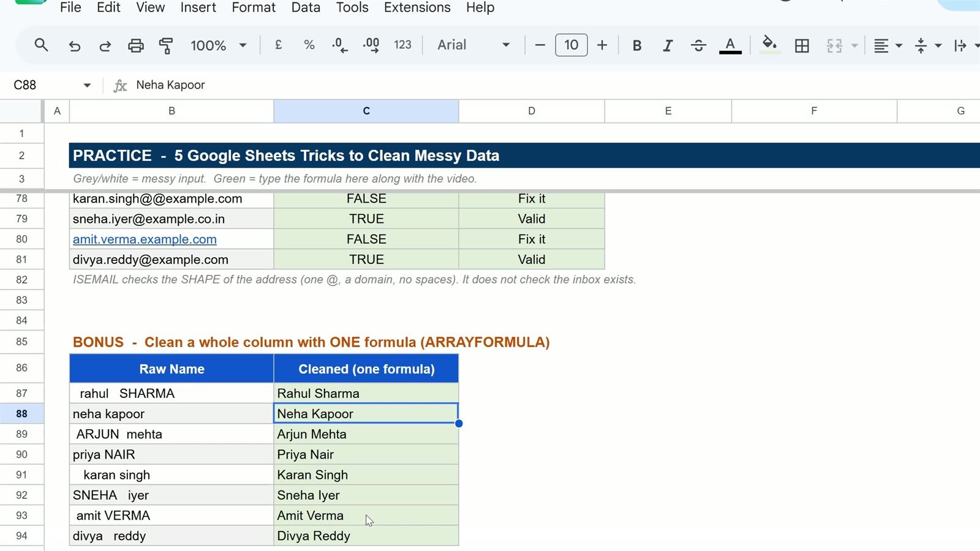This screenshot has height=551, width=980.
Task: Decrease font size with minus button
Action: (x=540, y=45)
